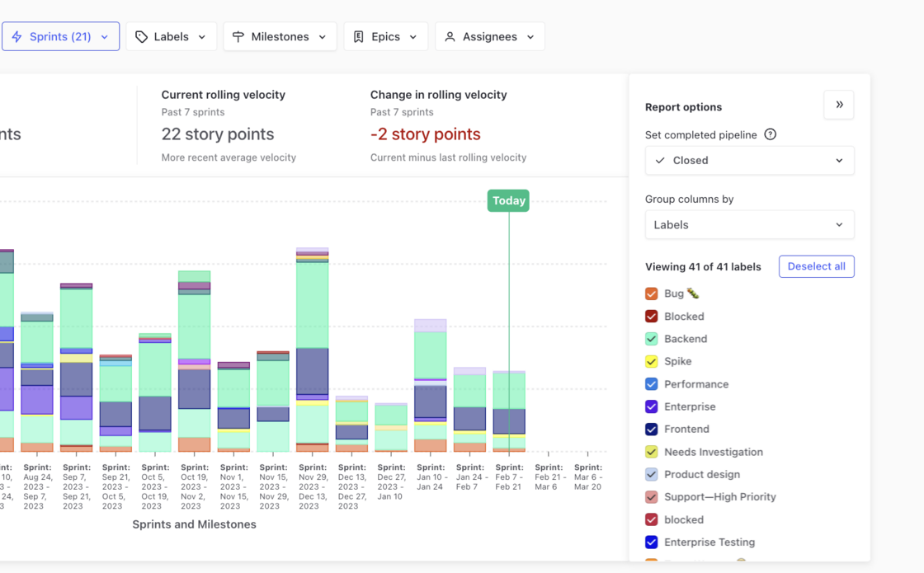Uncheck the Support—High Priority label checkbox
This screenshot has width=924, height=573.
[x=651, y=497]
